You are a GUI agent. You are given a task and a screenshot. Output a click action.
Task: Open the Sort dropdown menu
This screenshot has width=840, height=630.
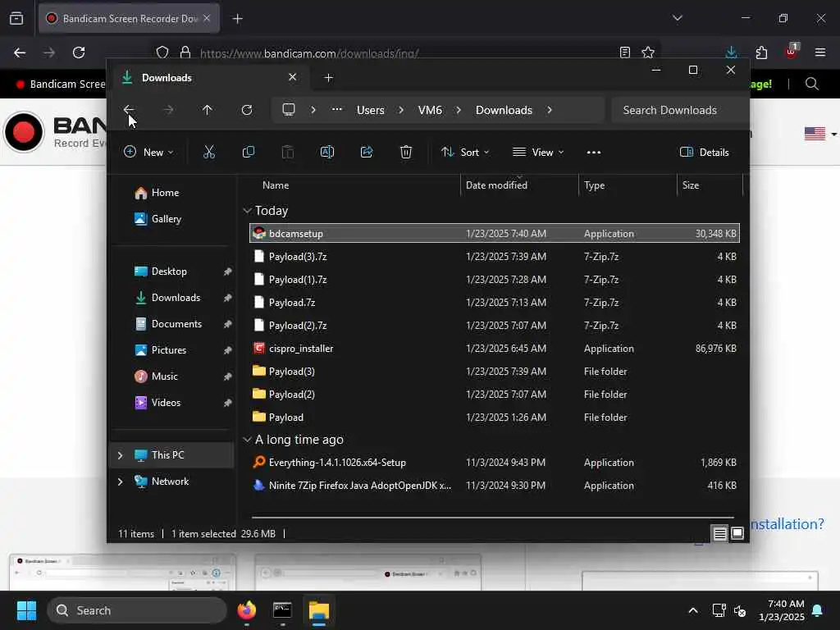pos(465,152)
